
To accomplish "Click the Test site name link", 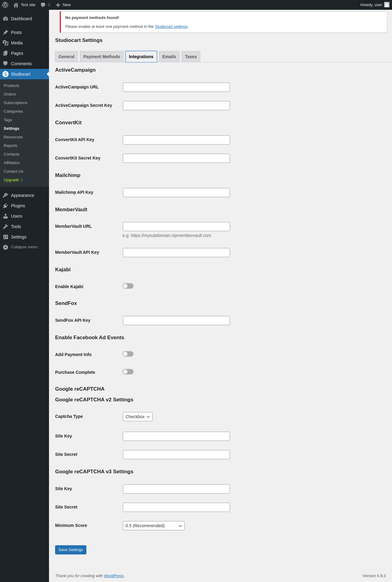I will tap(28, 5).
